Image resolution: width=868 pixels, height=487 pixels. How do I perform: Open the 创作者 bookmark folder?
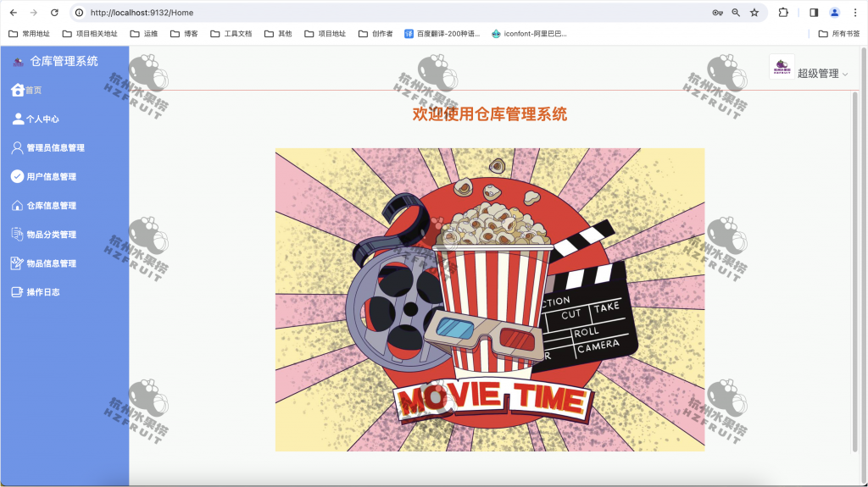(x=376, y=34)
